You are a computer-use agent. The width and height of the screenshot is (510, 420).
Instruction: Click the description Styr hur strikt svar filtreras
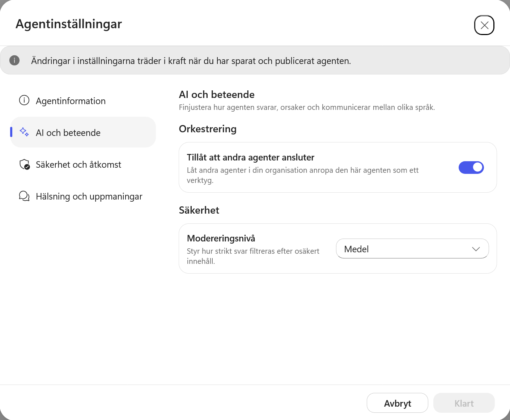point(253,256)
